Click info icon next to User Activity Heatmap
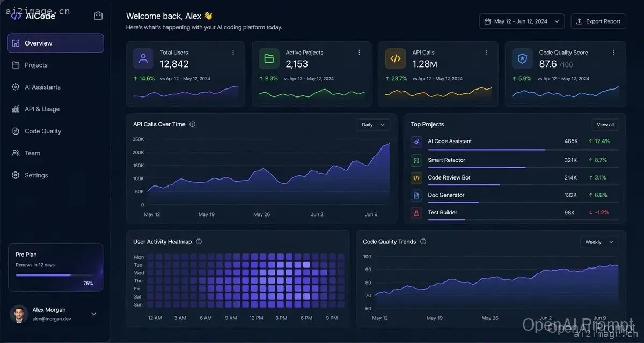 tap(199, 242)
